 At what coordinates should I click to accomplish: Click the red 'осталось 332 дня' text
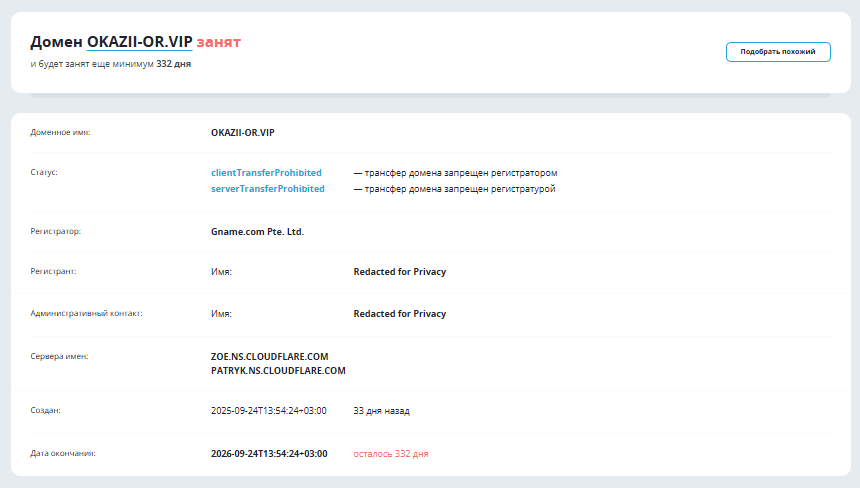(x=390, y=454)
